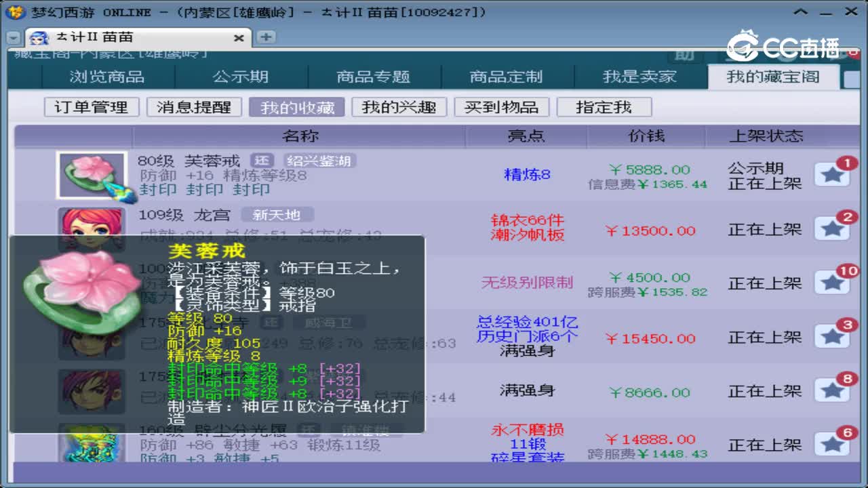
Task: Click 信息费￥1365.44 text
Action: (x=648, y=184)
